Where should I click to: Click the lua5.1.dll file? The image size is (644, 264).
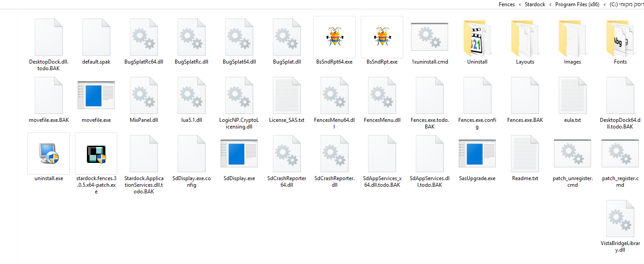[x=191, y=99]
